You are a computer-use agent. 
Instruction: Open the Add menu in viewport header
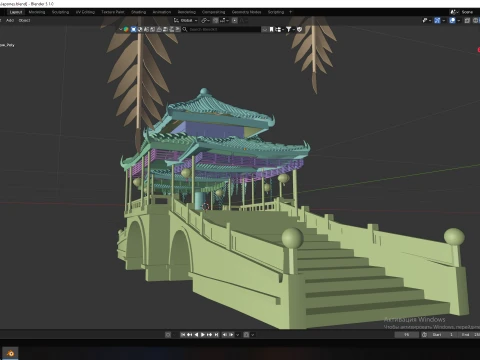click(x=10, y=20)
